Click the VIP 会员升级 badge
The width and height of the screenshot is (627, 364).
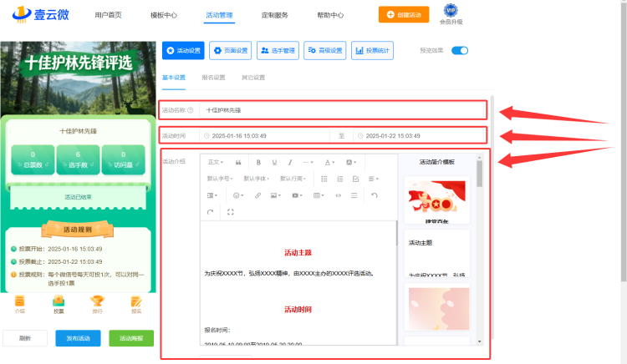[451, 14]
